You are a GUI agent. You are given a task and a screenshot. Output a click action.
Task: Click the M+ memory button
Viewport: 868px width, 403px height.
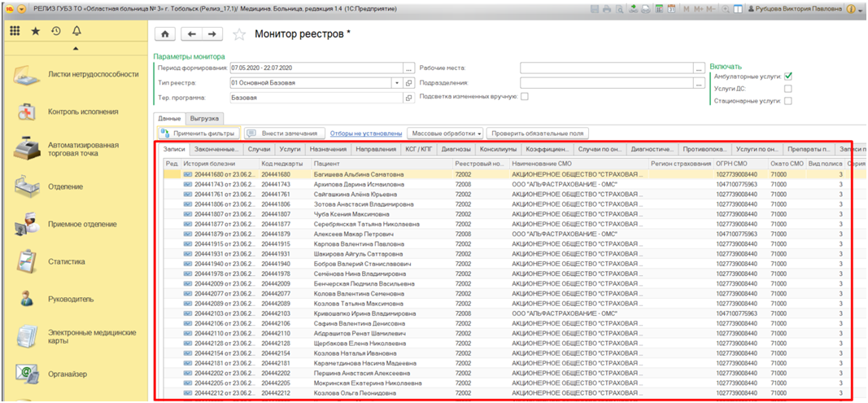click(700, 9)
